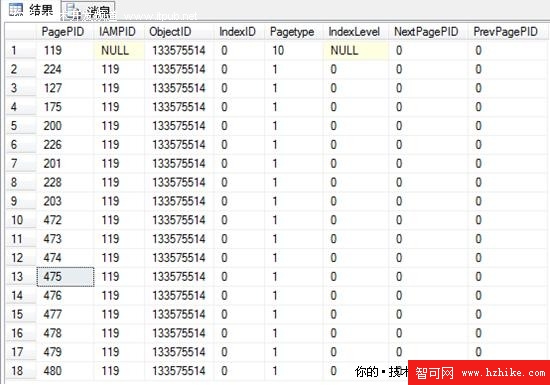
Task: Click PagePID cell with value 474
Action: click(x=65, y=258)
